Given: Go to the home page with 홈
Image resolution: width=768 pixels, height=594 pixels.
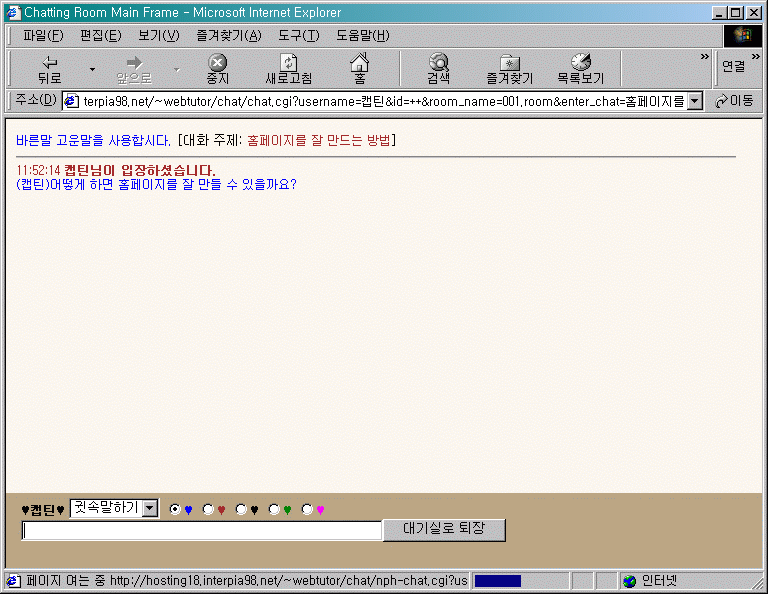Looking at the screenshot, I should [x=360, y=69].
